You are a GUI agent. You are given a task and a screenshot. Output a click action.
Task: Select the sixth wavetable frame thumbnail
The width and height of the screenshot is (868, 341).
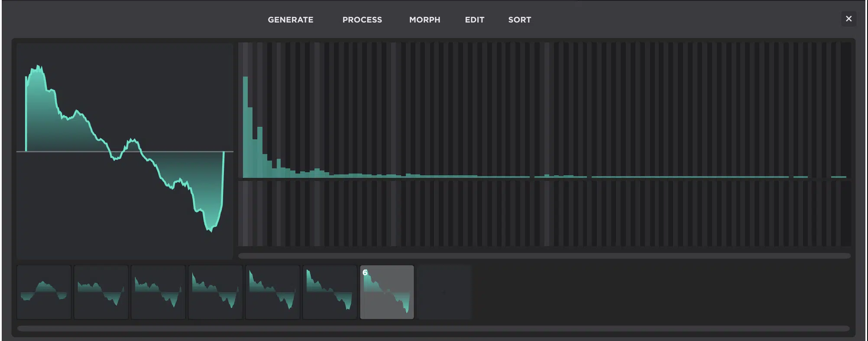point(330,292)
